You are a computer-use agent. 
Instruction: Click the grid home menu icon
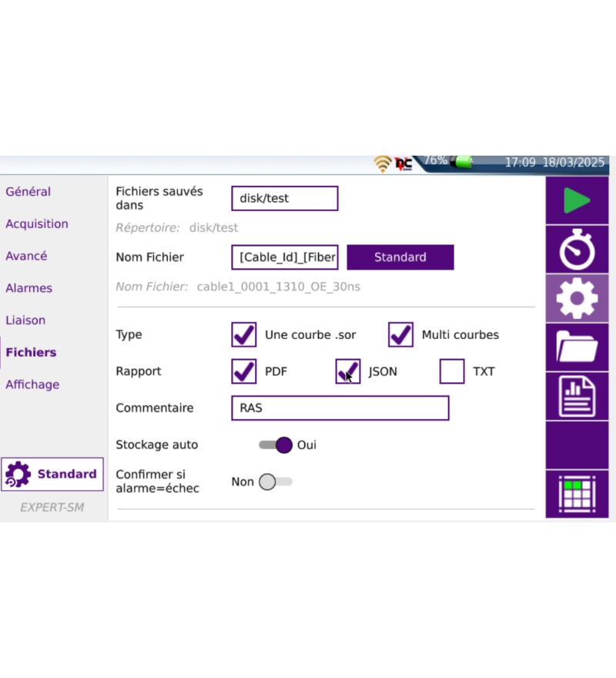576,494
